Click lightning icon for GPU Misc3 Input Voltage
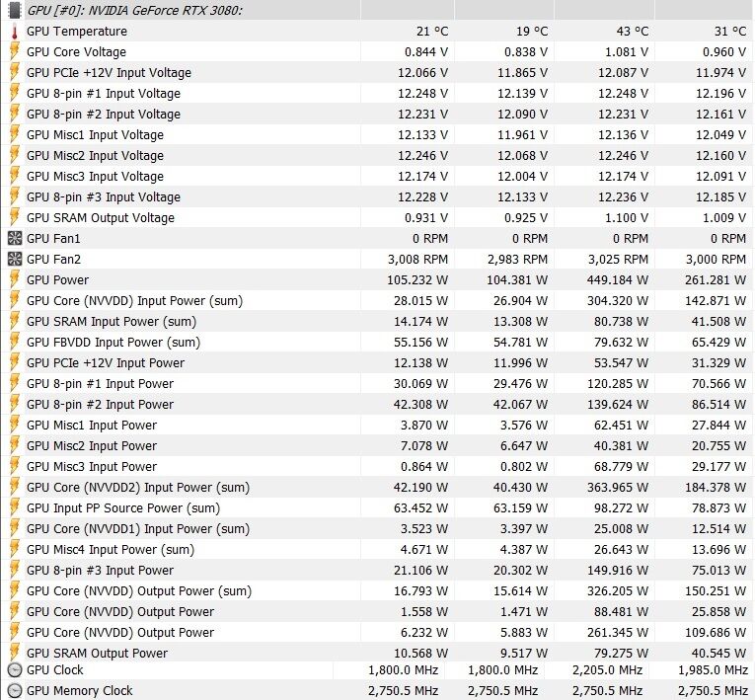Screen dimensions: 755x700 pyautogui.click(x=15, y=177)
